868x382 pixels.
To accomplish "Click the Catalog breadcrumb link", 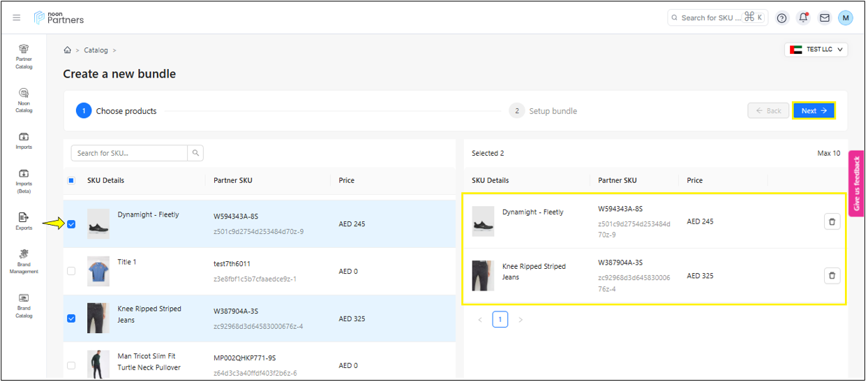I will click(x=96, y=50).
